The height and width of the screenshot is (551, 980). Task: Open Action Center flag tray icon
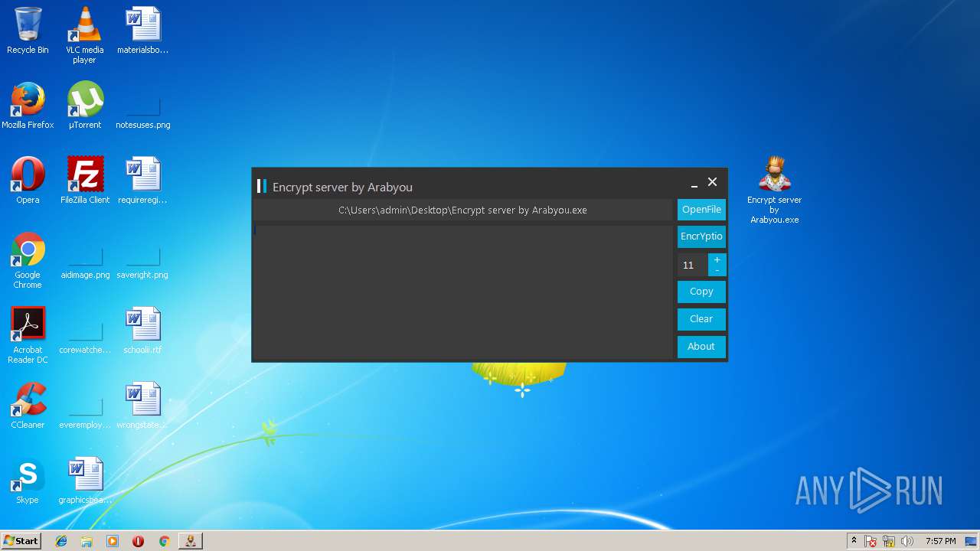[871, 541]
